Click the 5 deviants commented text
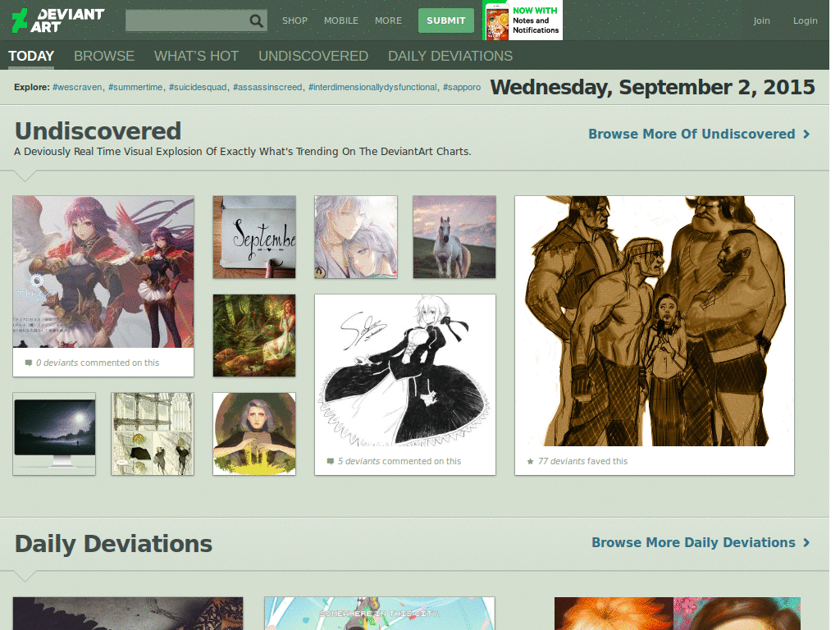The image size is (840, 630). [x=399, y=461]
